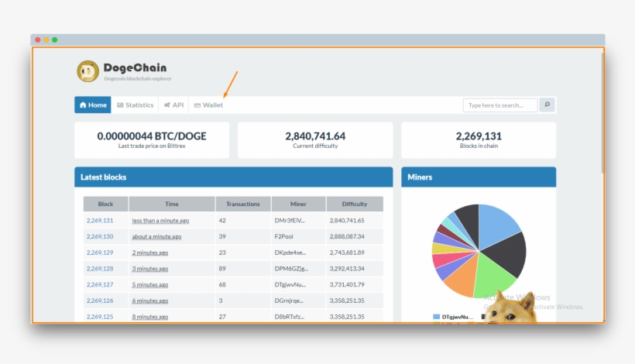Click the Latest blocks panel header
This screenshot has height=364, width=635.
click(234, 177)
